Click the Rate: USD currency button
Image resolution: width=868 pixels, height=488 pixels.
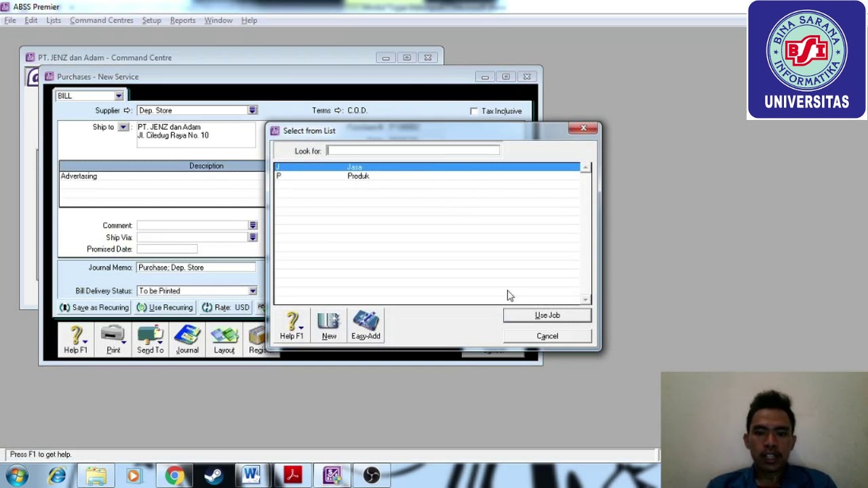tap(226, 308)
